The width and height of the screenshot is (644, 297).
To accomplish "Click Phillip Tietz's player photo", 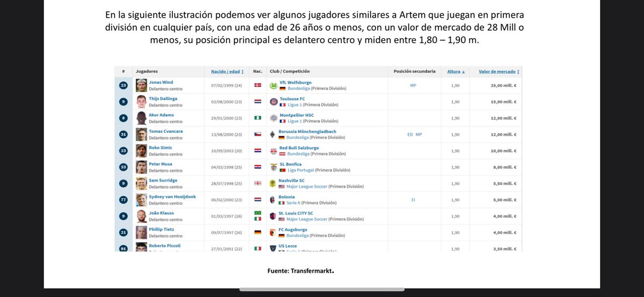I will click(141, 233).
